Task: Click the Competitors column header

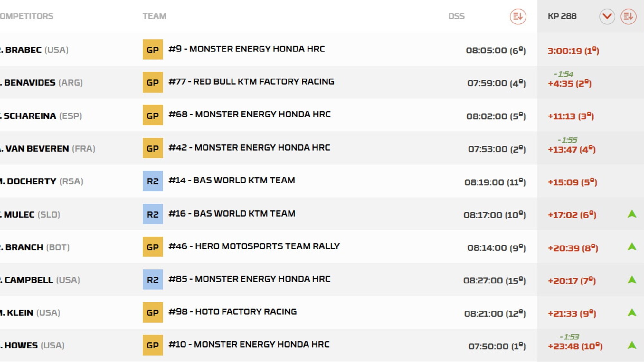Action: coord(26,16)
